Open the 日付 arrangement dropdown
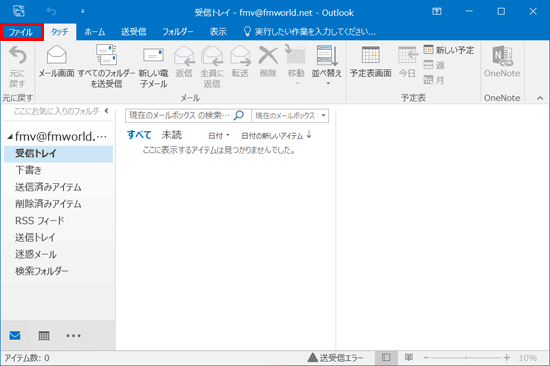 [218, 135]
